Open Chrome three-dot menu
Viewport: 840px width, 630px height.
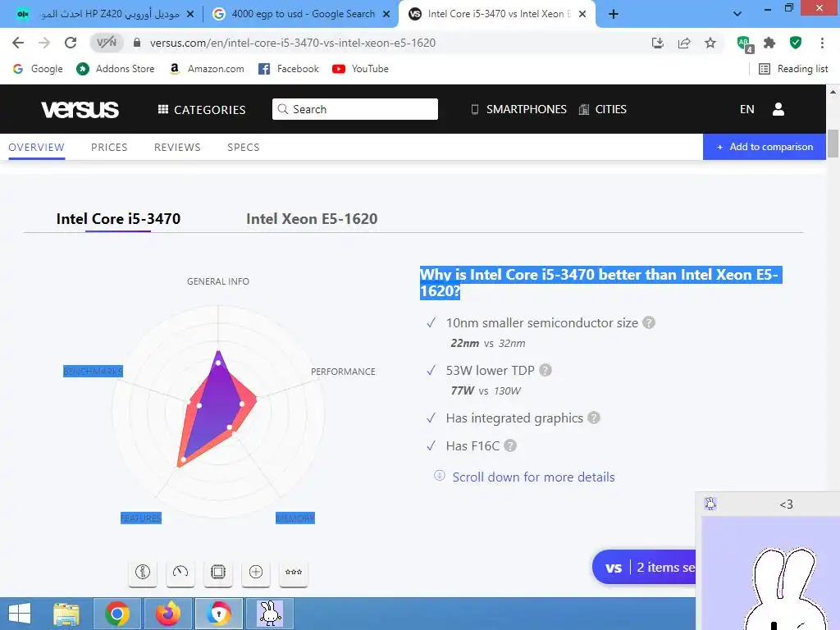coord(822,43)
